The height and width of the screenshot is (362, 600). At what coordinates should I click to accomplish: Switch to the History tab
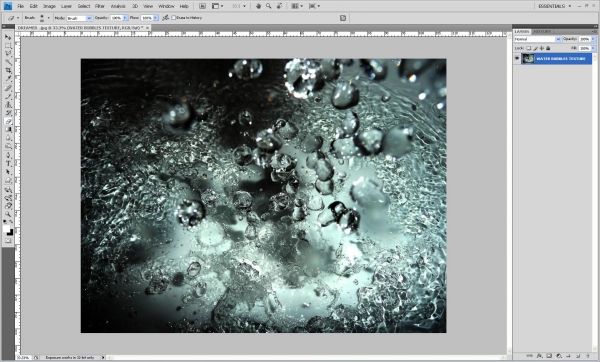coord(542,31)
